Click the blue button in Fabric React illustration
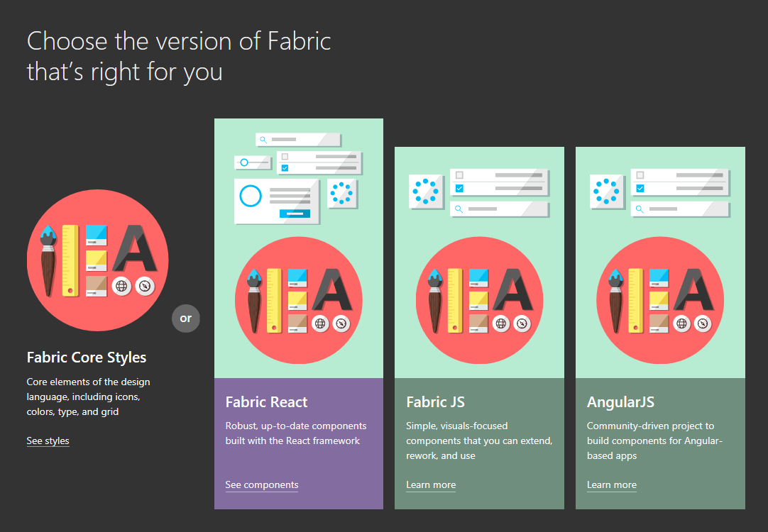768x532 pixels. 295,214
